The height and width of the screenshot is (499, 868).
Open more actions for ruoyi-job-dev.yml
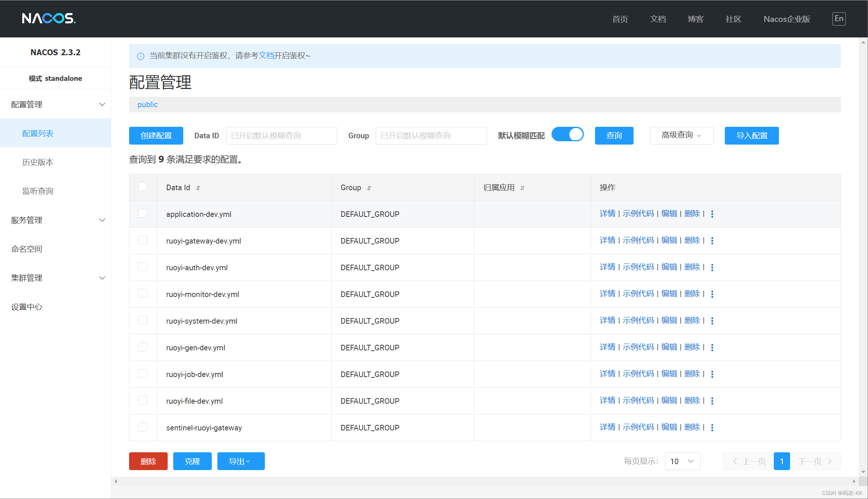pyautogui.click(x=712, y=374)
